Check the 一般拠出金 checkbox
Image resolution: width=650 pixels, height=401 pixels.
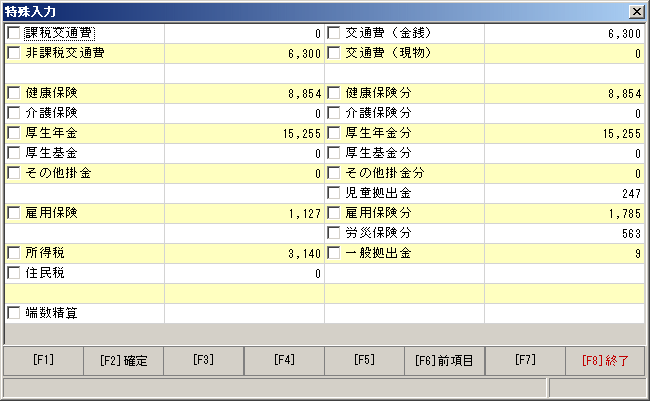tap(334, 253)
